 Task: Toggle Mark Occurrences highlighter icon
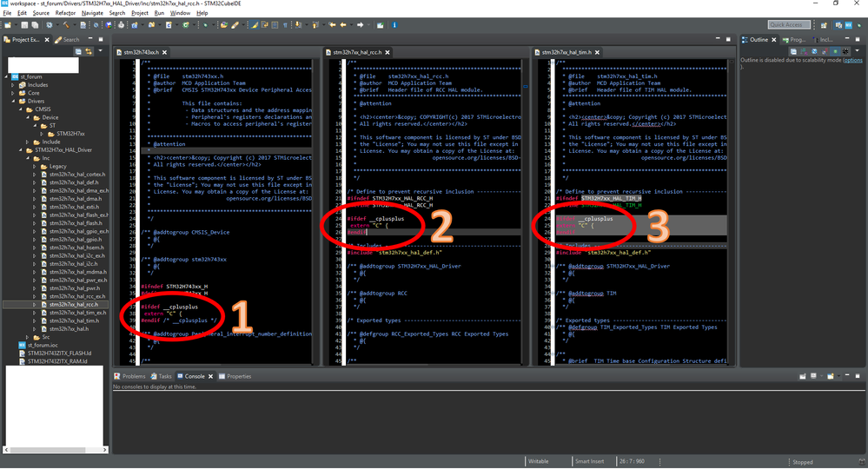[x=254, y=25]
